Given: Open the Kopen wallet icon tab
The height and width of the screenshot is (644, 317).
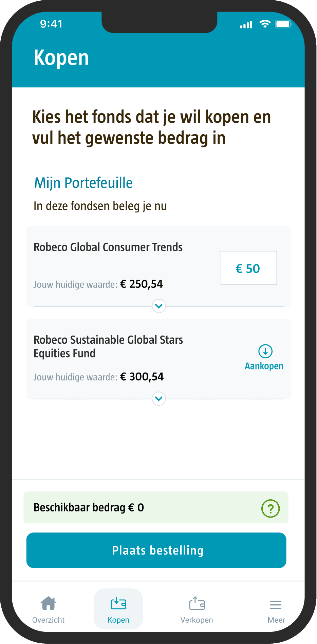Looking at the screenshot, I should (x=118, y=604).
